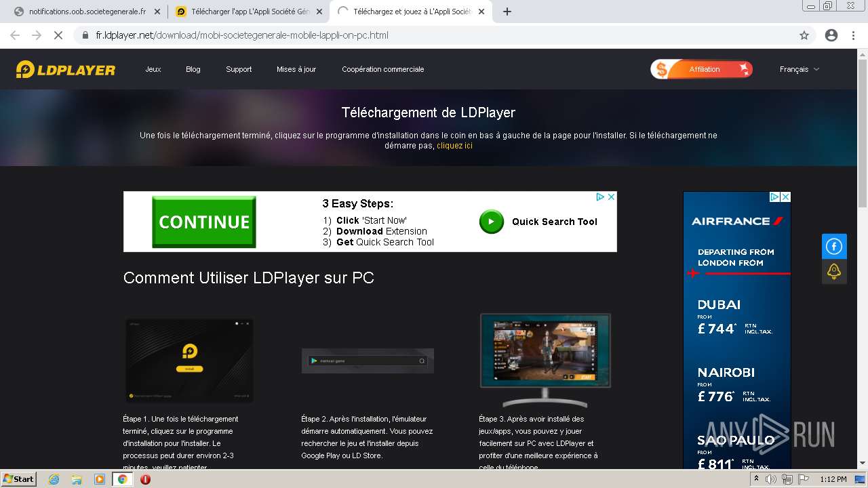
Task: Show hidden system tray icons
Action: 755,479
